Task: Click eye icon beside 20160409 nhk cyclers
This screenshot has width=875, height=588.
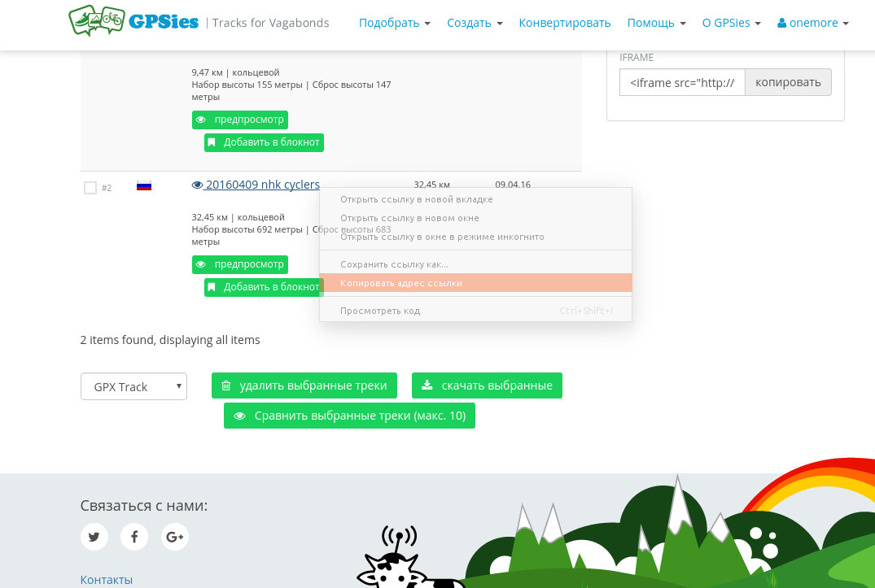Action: 197,185
